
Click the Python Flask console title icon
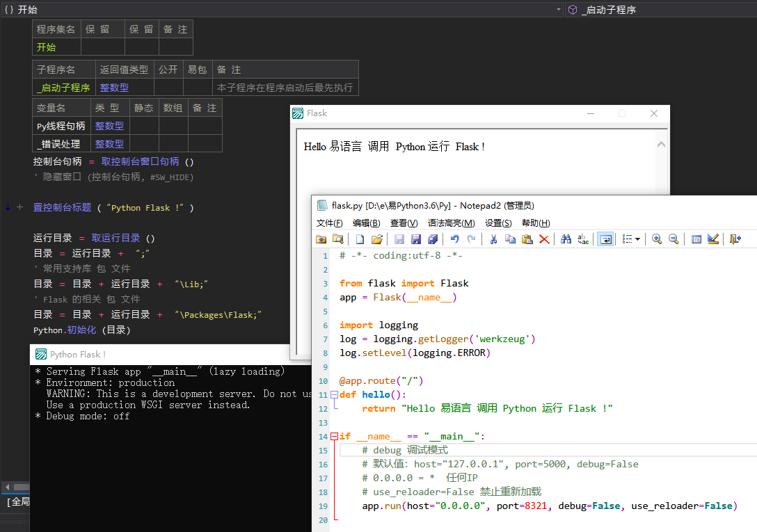41,355
